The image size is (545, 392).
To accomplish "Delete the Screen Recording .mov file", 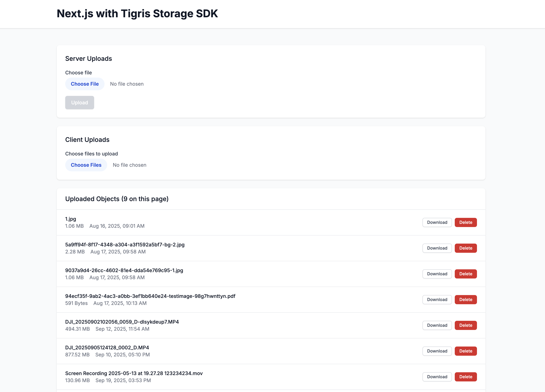I will click(466, 377).
